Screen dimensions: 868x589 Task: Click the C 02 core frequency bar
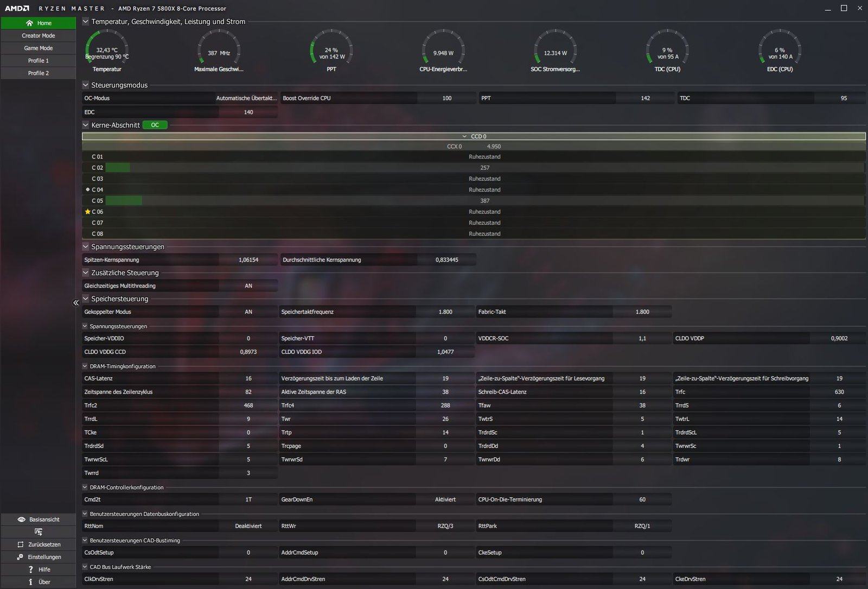pyautogui.click(x=484, y=168)
